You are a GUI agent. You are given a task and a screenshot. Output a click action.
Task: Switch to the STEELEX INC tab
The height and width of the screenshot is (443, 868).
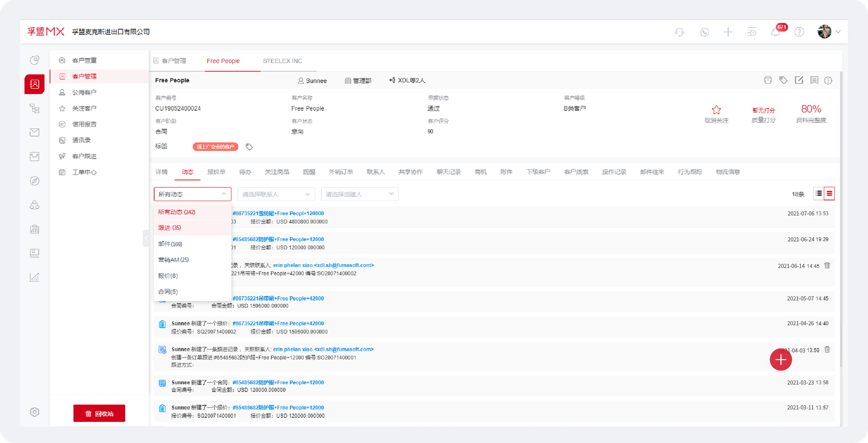282,61
